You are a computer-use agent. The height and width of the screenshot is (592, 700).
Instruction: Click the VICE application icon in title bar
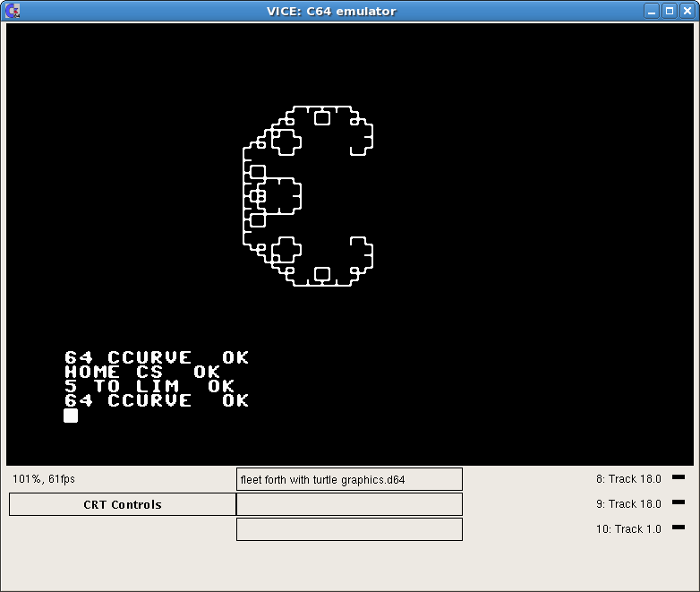[13, 11]
